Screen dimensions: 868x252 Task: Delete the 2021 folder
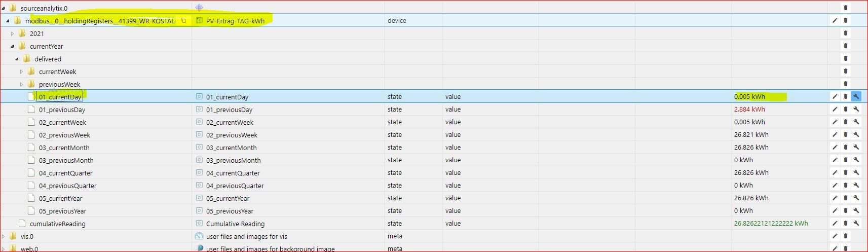click(x=845, y=33)
